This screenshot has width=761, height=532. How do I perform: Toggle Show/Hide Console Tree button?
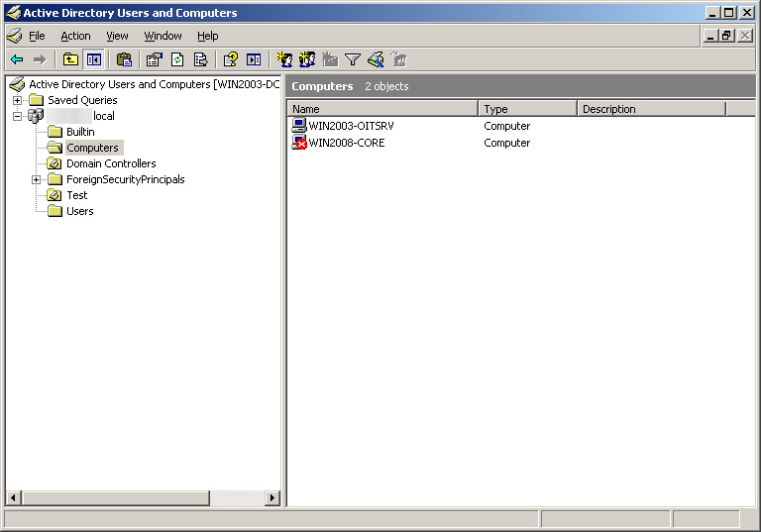click(94, 59)
